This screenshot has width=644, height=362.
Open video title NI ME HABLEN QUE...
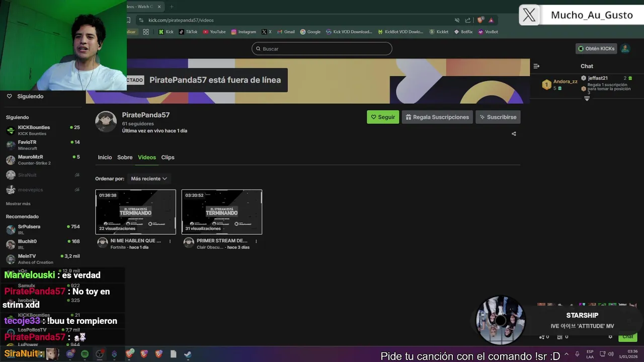point(136,241)
